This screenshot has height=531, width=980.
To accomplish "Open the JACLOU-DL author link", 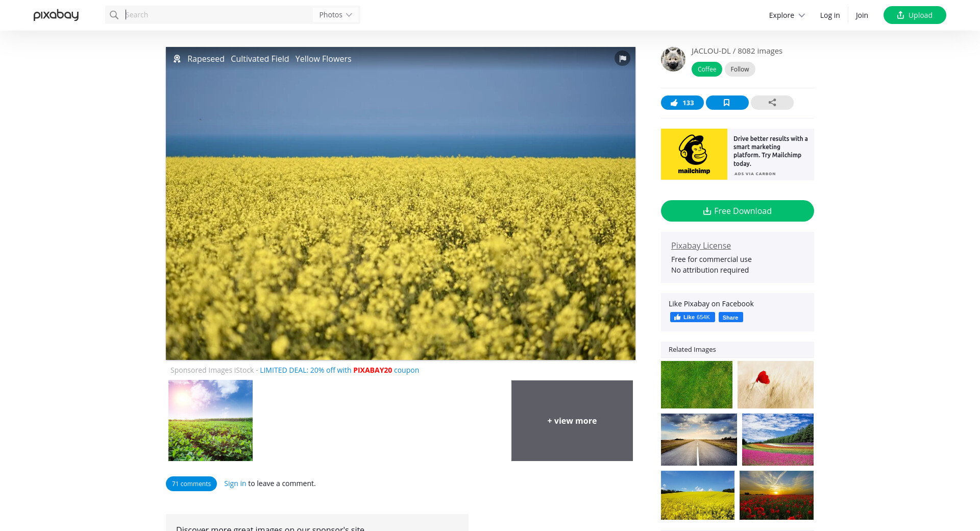I will (711, 51).
